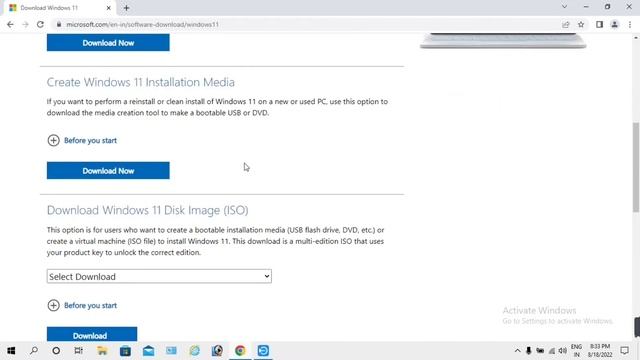Expand Before you start under Installation Media
The height and width of the screenshot is (360, 640).
(82, 140)
